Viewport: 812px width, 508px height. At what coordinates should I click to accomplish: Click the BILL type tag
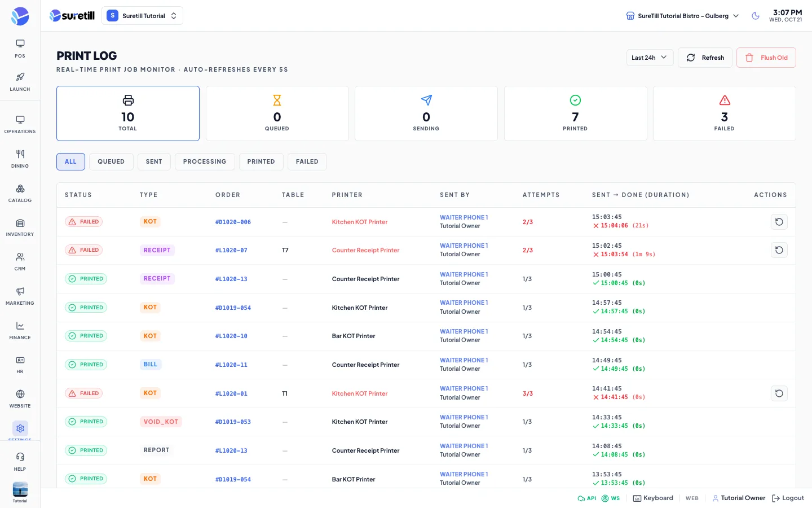[x=151, y=365]
